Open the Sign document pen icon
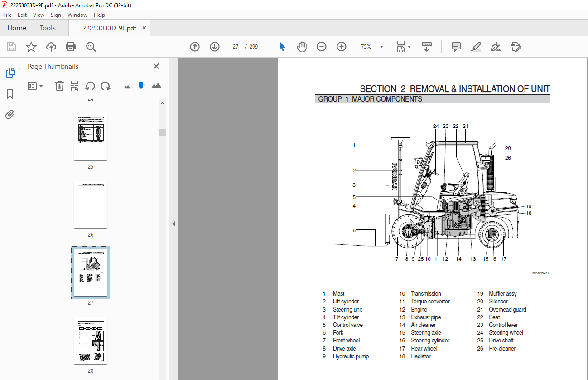Screen dimensions: 588x380 tap(496, 47)
